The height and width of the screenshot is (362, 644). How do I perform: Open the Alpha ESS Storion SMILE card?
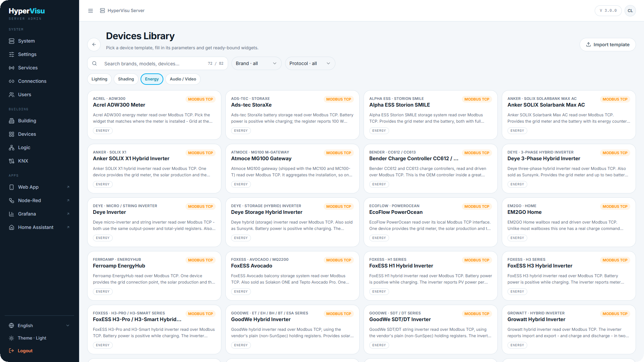coord(431,115)
